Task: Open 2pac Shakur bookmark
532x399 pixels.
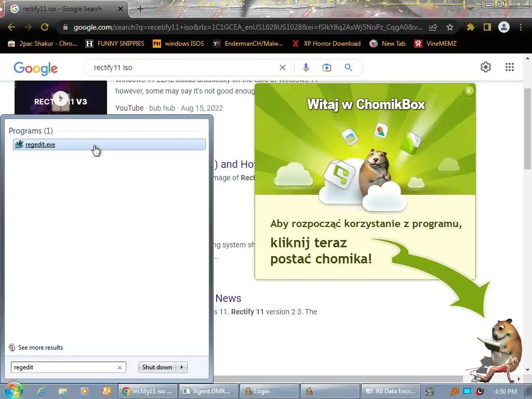Action: pos(43,44)
